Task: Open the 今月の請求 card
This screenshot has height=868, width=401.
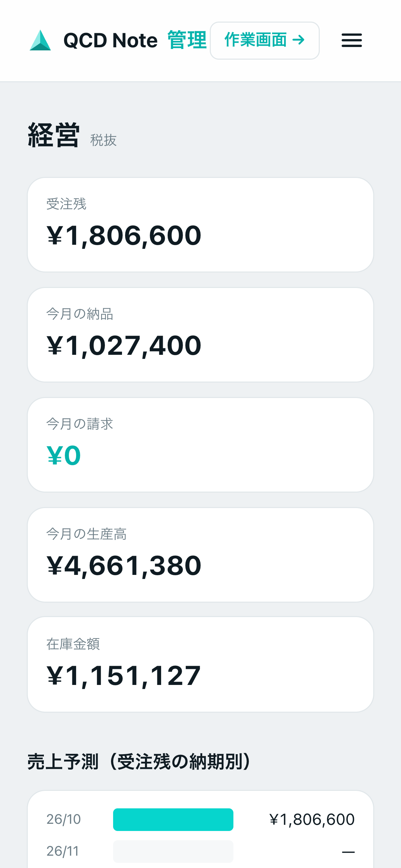Action: click(x=200, y=445)
